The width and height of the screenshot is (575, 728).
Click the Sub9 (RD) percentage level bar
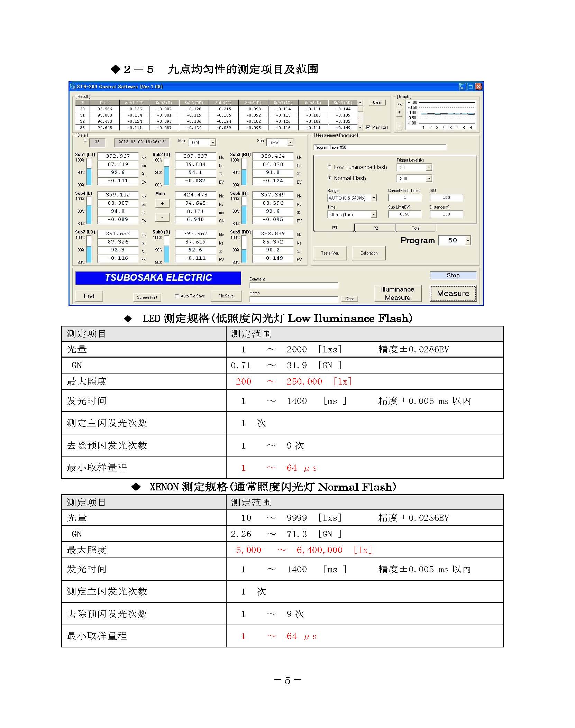click(244, 250)
